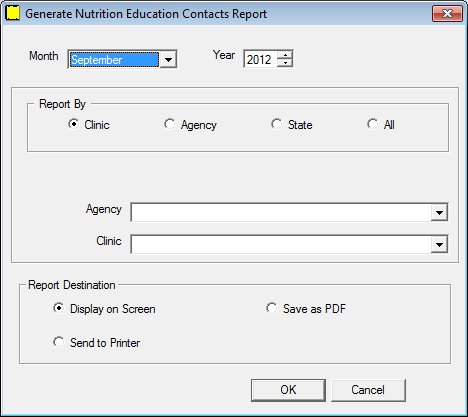The width and height of the screenshot is (468, 417).
Task: Click the yellow application icon in title bar
Action: click(13, 13)
